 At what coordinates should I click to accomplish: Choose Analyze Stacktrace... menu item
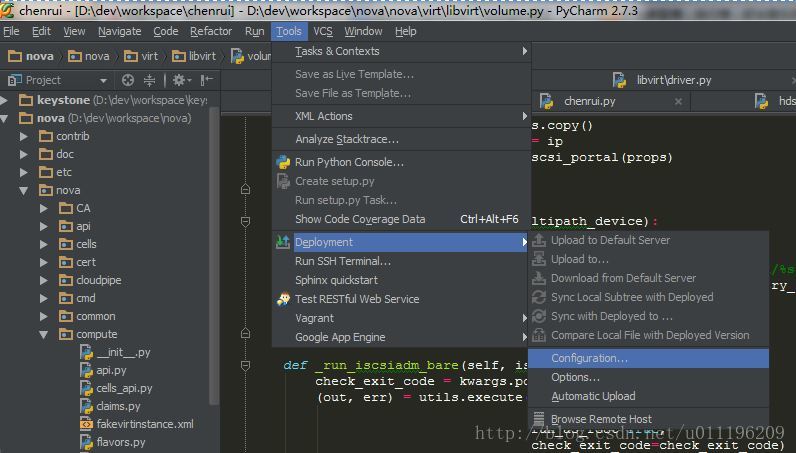(x=402, y=139)
